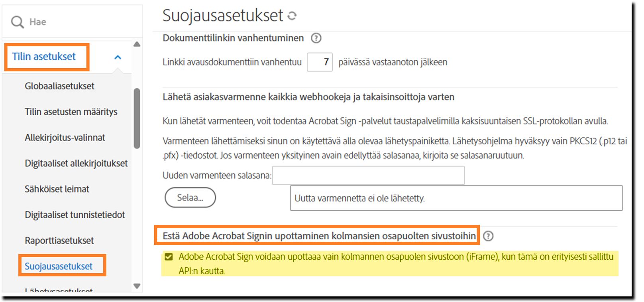Viewport: 644px width, 302px height.
Task: Open Digitaaliset tunnistetiedot settings
Action: pos(75,215)
